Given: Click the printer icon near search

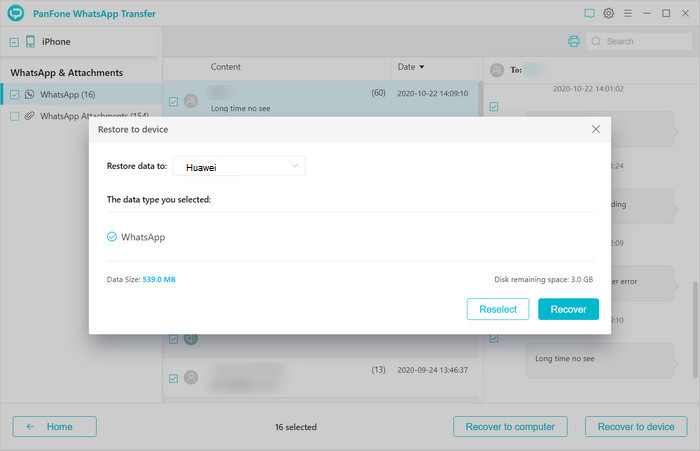Looking at the screenshot, I should click(x=574, y=42).
